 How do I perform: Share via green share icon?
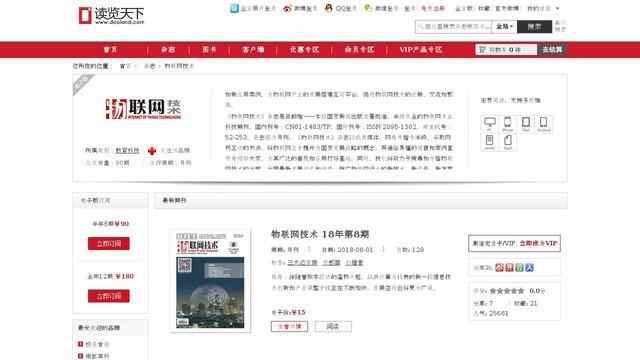click(x=519, y=268)
